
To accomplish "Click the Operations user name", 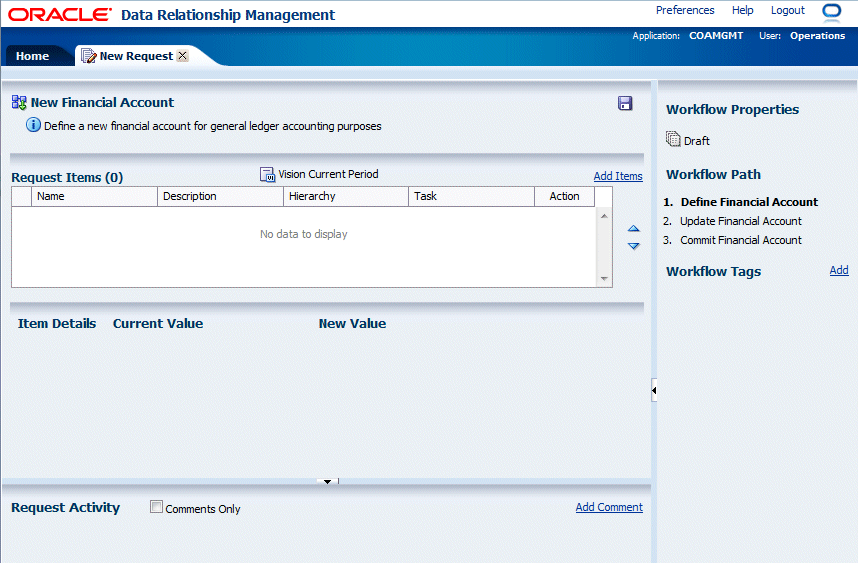I will point(818,36).
